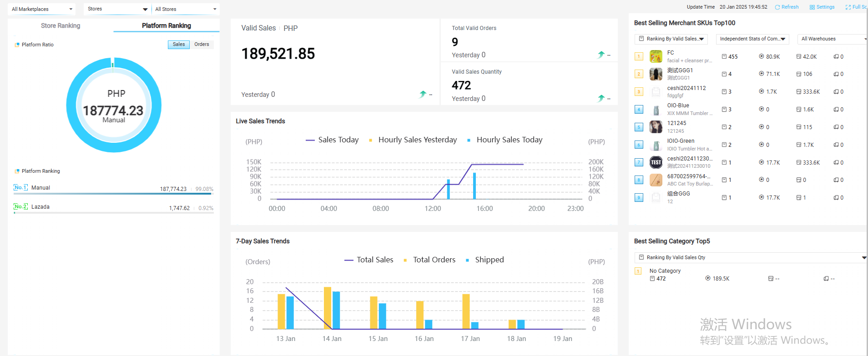868x356 pixels.
Task: Open the All Marketplaces dropdown
Action: [42, 9]
